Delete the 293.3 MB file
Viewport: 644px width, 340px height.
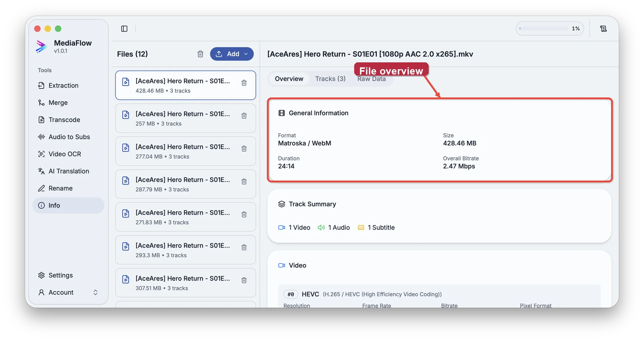pyautogui.click(x=244, y=248)
